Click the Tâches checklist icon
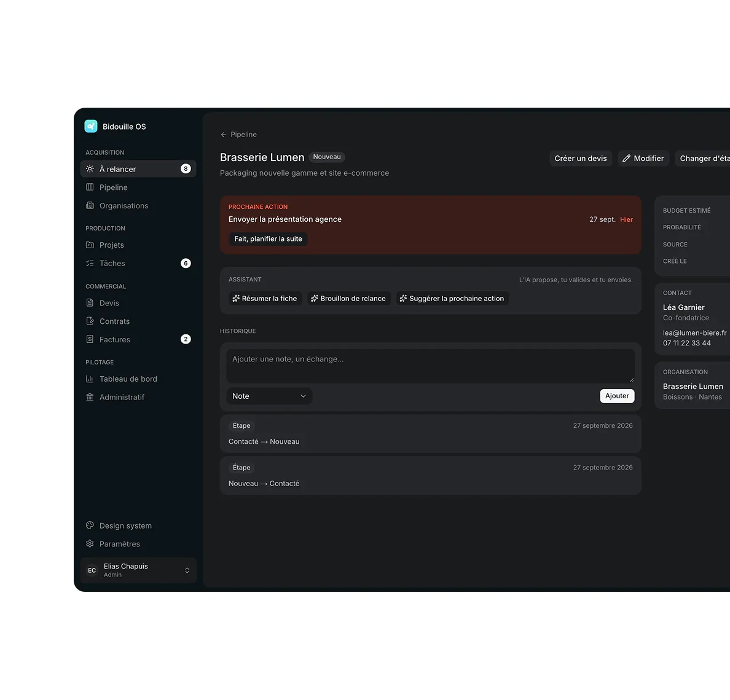 click(x=90, y=263)
